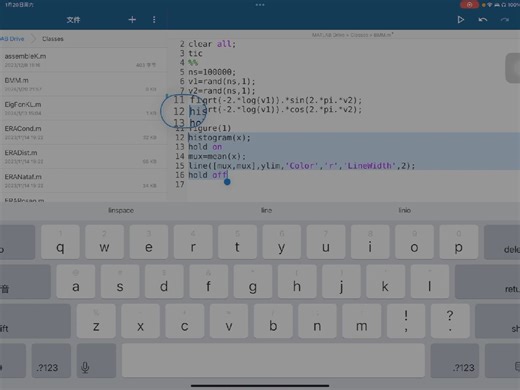Viewport: 520px width, 390px height.
Task: Tap the d key
Action: (x=164, y=282)
